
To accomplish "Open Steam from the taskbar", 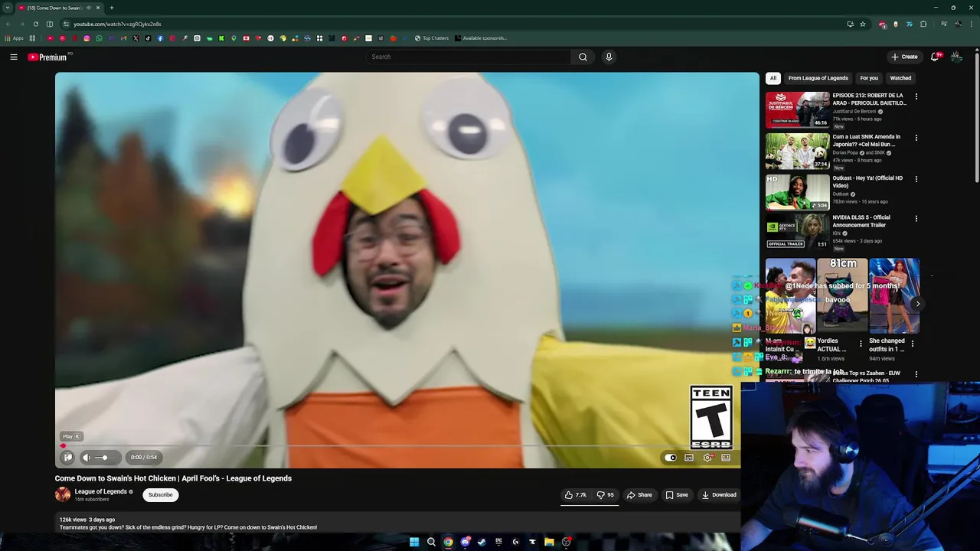I will pos(482,542).
